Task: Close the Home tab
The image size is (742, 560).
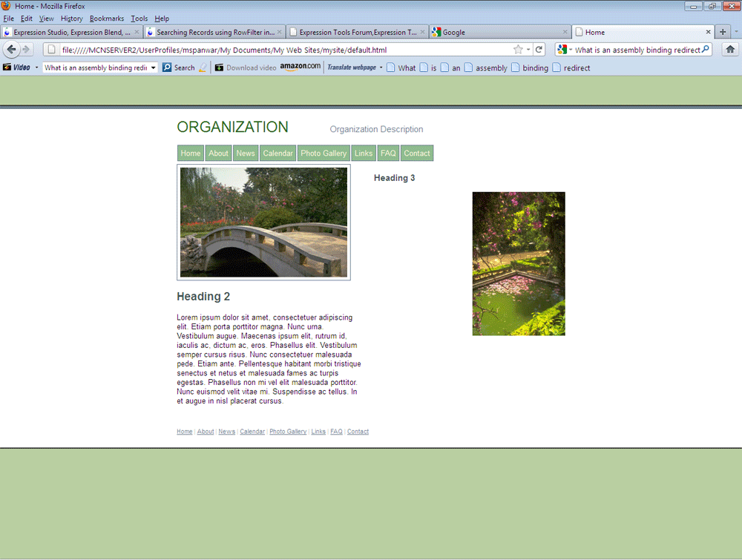Action: (x=709, y=32)
